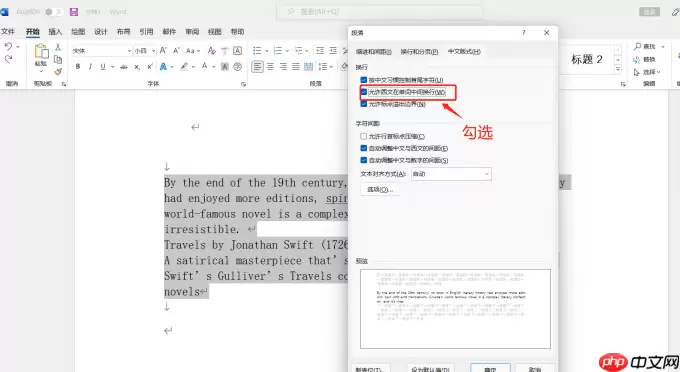Toggle Strikethrough formatting

click(124, 67)
